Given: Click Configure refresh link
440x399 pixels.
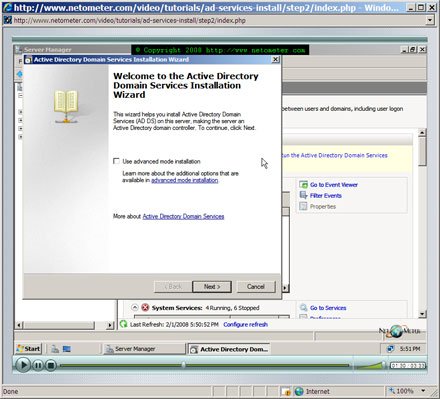Looking at the screenshot, I should click(245, 325).
